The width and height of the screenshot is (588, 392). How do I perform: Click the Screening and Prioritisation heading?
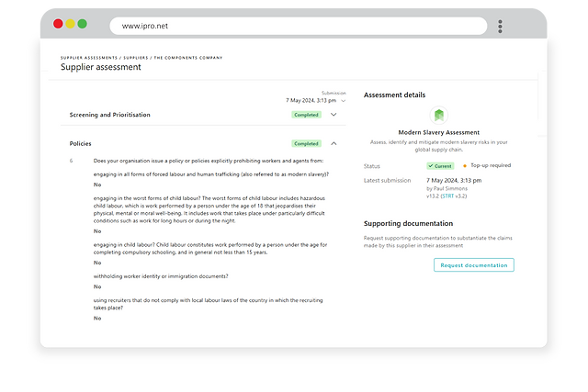pos(110,115)
